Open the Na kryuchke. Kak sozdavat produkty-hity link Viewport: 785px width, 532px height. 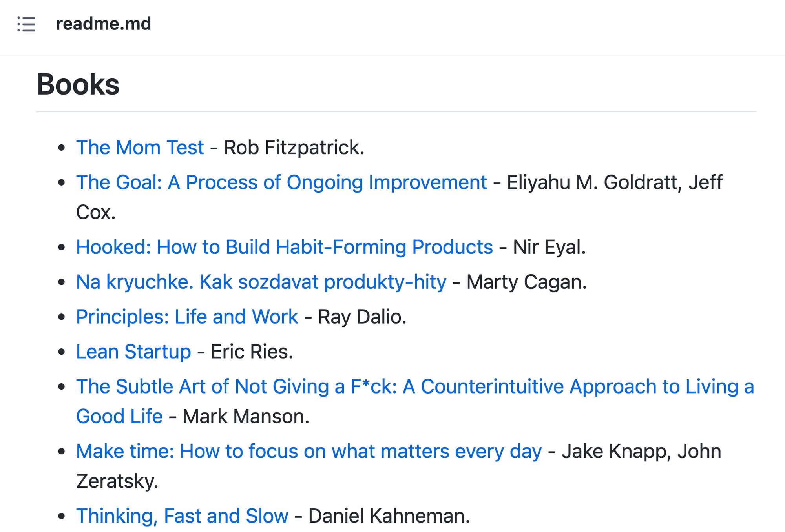point(261,282)
